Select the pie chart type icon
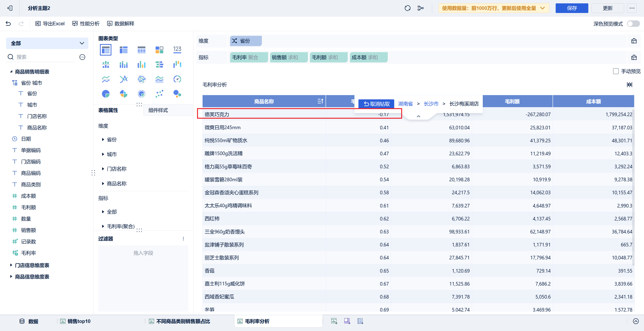The height and width of the screenshot is (331, 644). pyautogui.click(x=106, y=94)
